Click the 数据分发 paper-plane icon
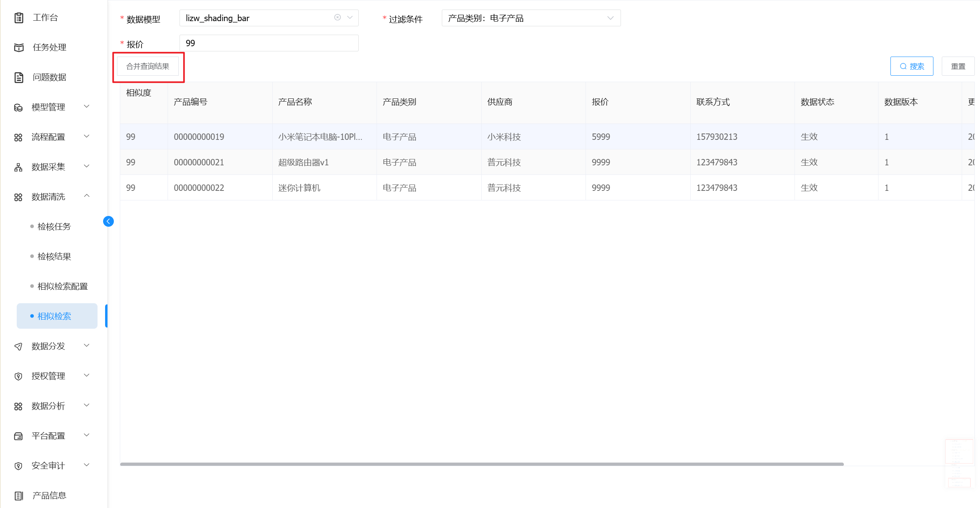This screenshot has height=508, width=980. [x=18, y=346]
